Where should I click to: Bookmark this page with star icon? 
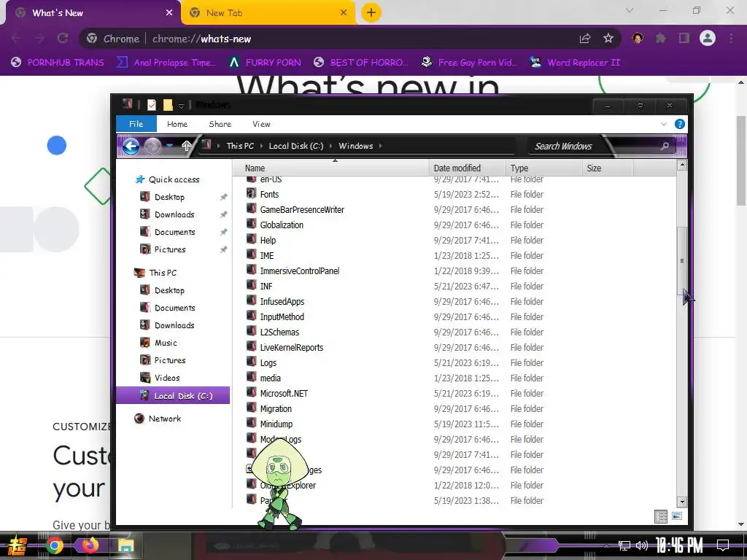(608, 39)
